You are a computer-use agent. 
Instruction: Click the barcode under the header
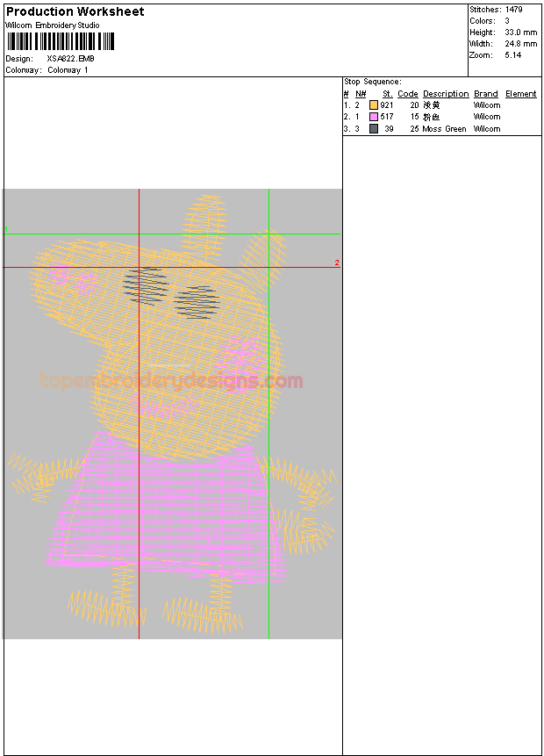[x=61, y=41]
